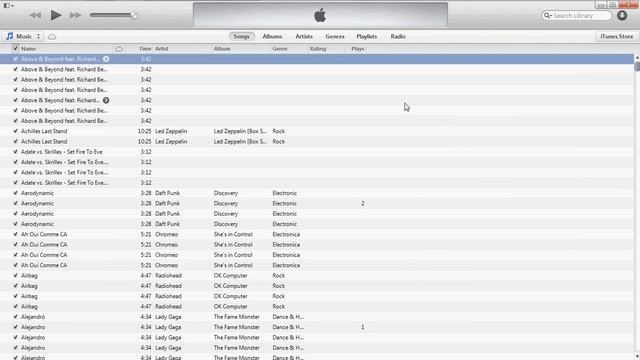Click Rock genre in first Achilles Last Stand row
The width and height of the screenshot is (640, 360).
(279, 131)
